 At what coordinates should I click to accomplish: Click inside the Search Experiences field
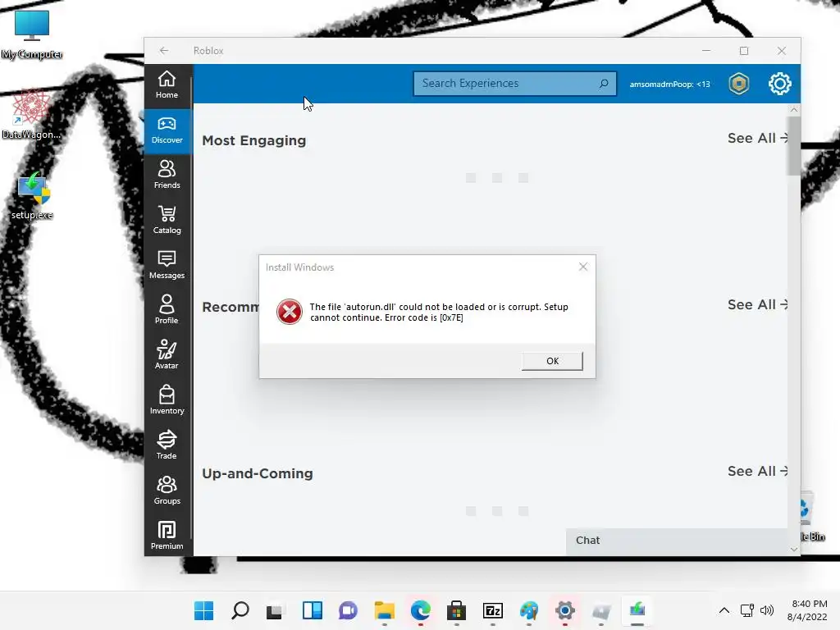click(x=515, y=84)
